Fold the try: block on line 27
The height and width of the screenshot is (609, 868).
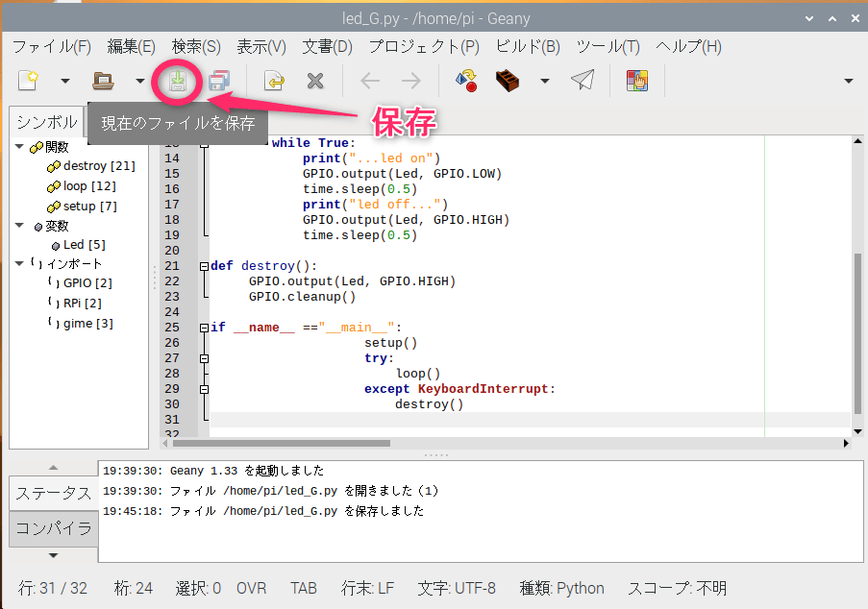[204, 358]
